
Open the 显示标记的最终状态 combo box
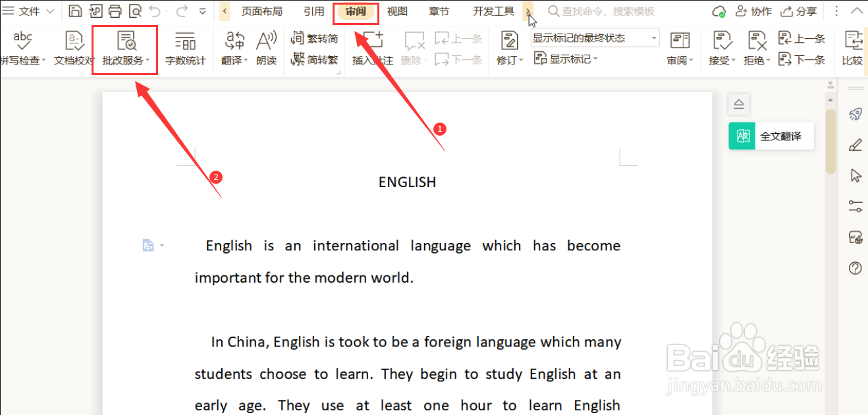tap(595, 38)
